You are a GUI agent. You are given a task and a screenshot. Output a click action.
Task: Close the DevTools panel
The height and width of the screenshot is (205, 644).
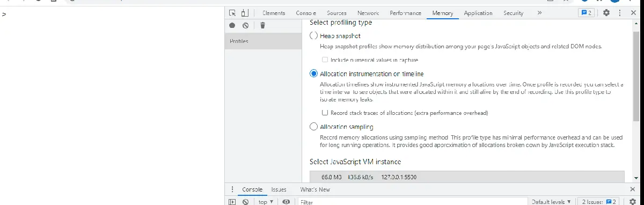633,13
